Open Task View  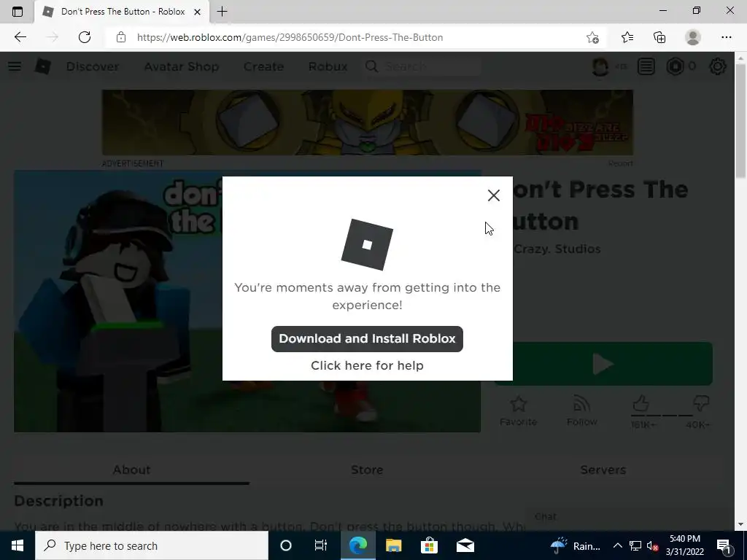point(321,545)
